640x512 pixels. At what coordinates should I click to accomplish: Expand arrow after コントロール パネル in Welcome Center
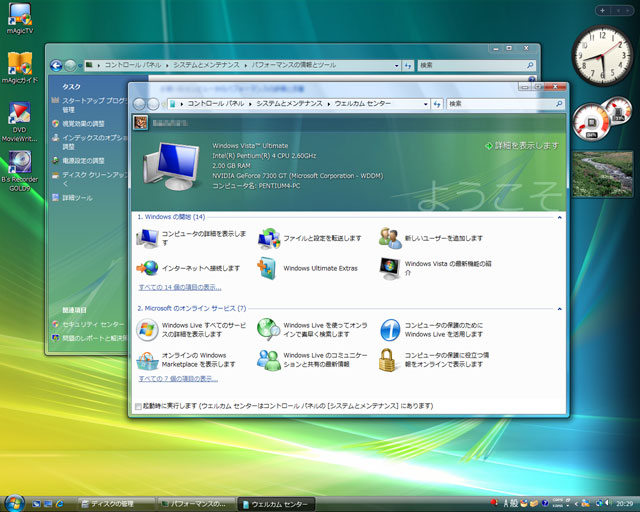pos(251,104)
